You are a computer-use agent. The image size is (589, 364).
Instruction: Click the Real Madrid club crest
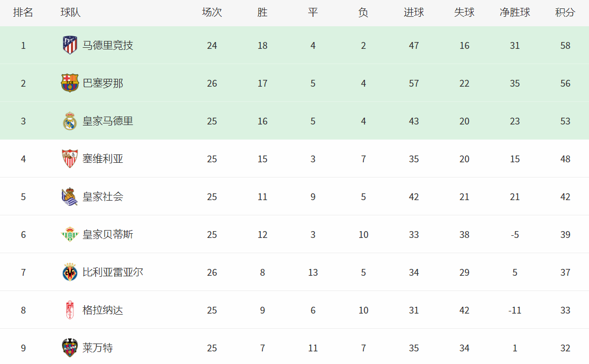coord(70,121)
